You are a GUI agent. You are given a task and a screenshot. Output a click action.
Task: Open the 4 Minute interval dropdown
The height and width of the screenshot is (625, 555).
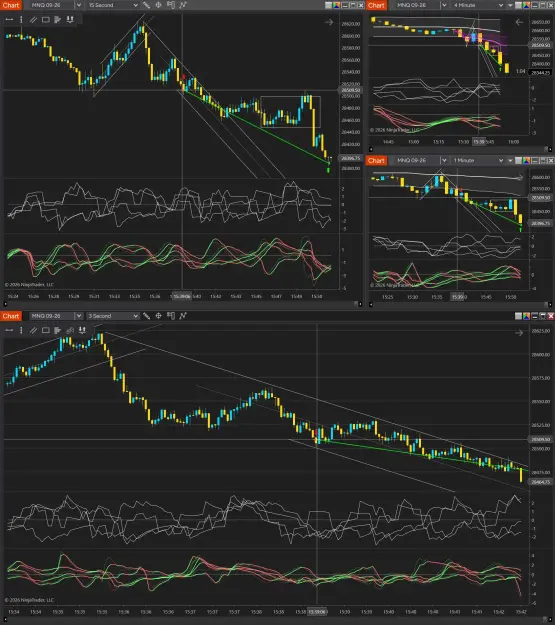click(x=478, y=5)
